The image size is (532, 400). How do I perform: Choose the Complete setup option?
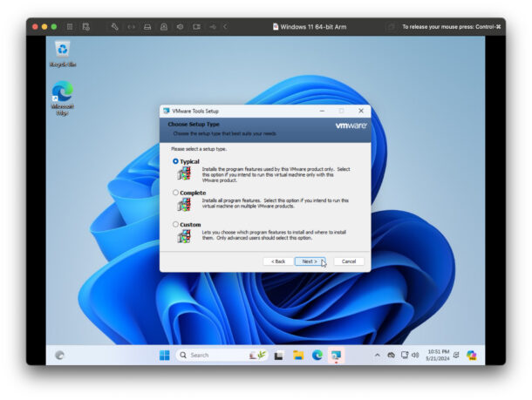coord(175,193)
